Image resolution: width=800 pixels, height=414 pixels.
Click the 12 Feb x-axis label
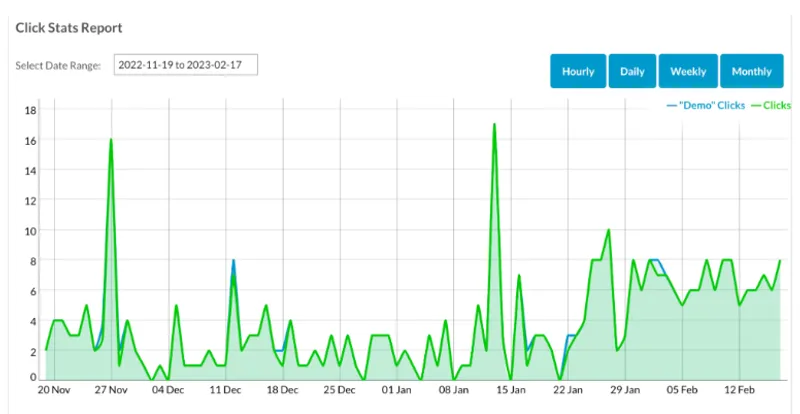[739, 390]
